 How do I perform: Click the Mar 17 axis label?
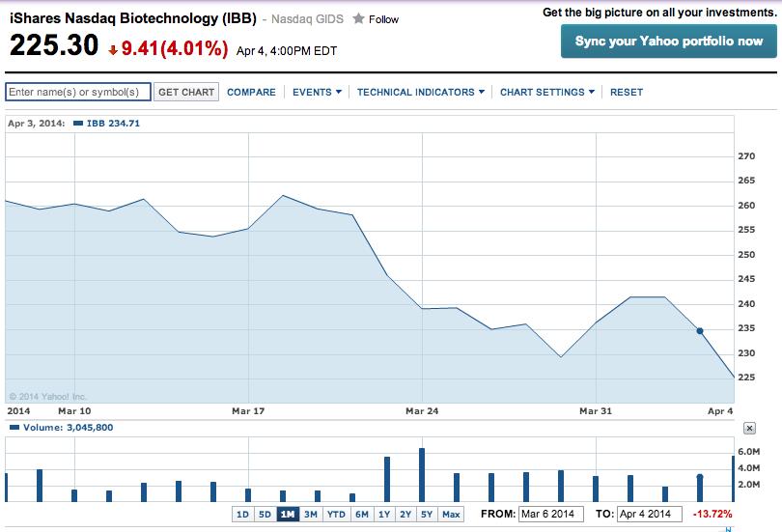248,411
